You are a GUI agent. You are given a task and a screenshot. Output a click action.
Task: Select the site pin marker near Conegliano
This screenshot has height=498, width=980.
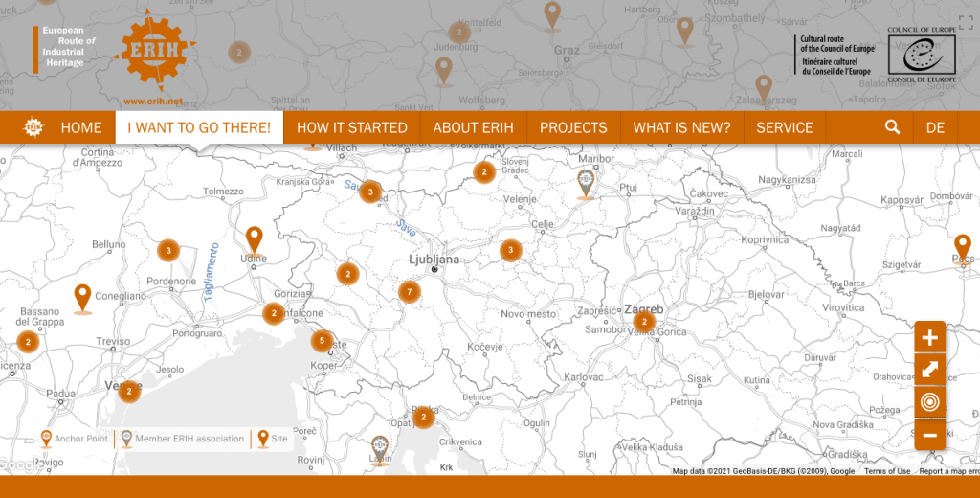(82, 297)
